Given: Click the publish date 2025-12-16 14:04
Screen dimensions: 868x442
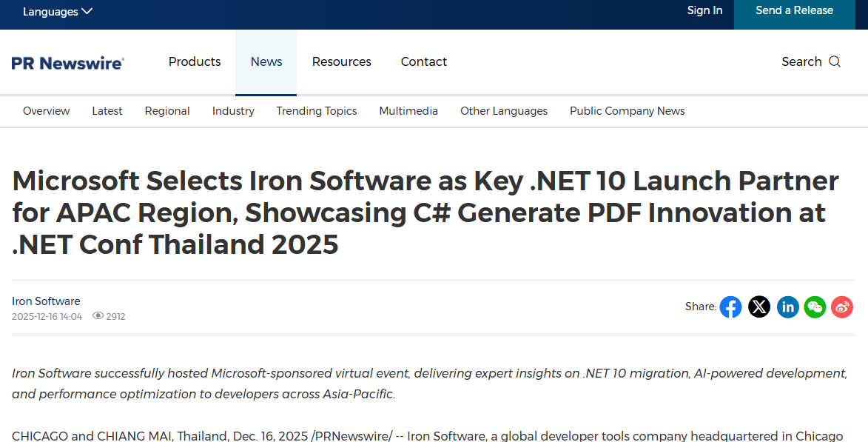Looking at the screenshot, I should click(x=47, y=316).
